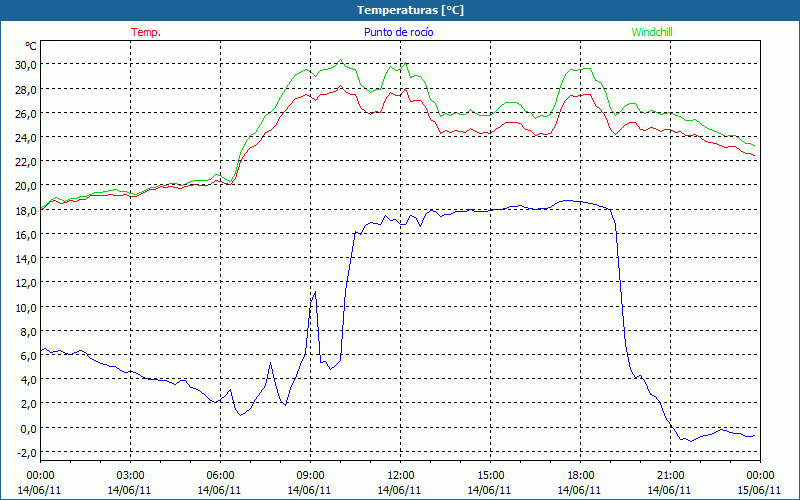Viewport: 800px width, 500px height.
Task: Click the 03:00 time axis label
Action: pyautogui.click(x=130, y=476)
